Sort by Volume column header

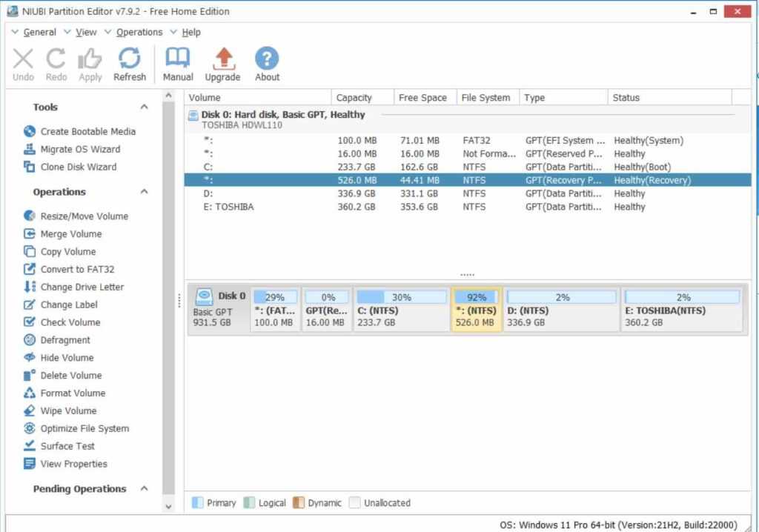click(x=258, y=97)
